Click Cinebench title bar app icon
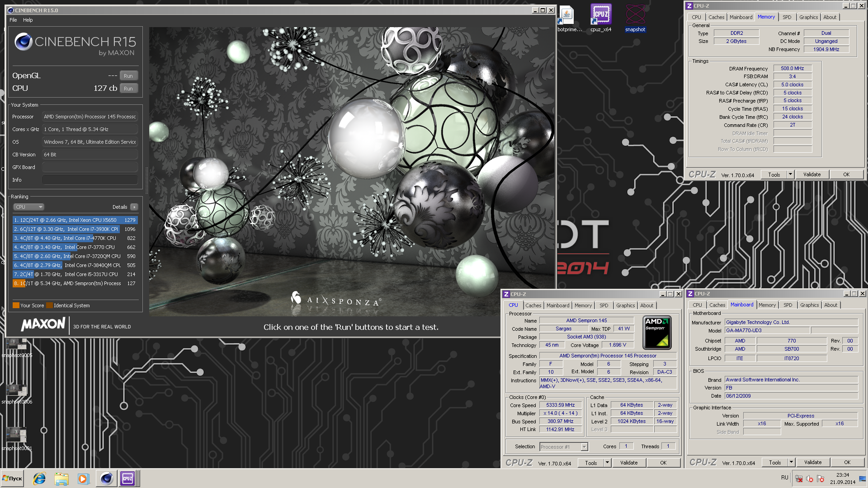 [x=11, y=10]
